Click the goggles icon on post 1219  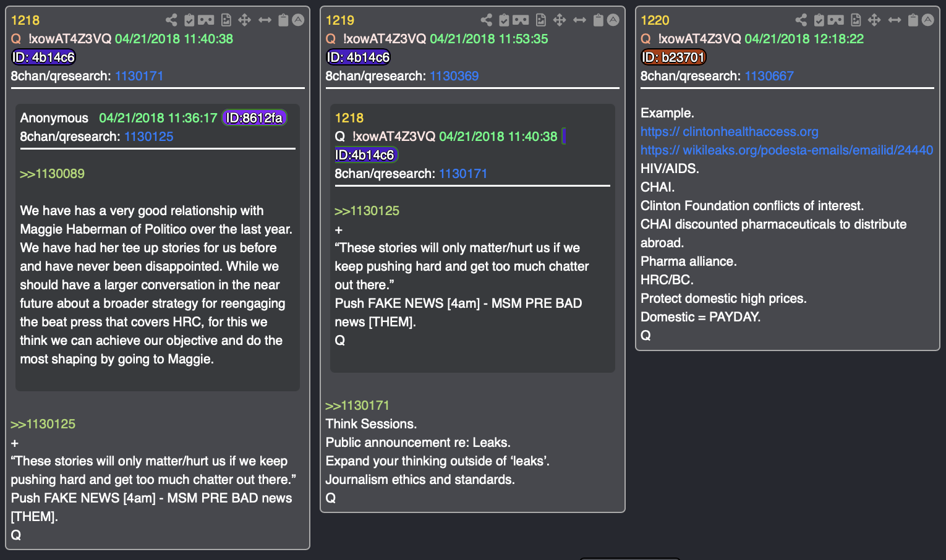[521, 20]
